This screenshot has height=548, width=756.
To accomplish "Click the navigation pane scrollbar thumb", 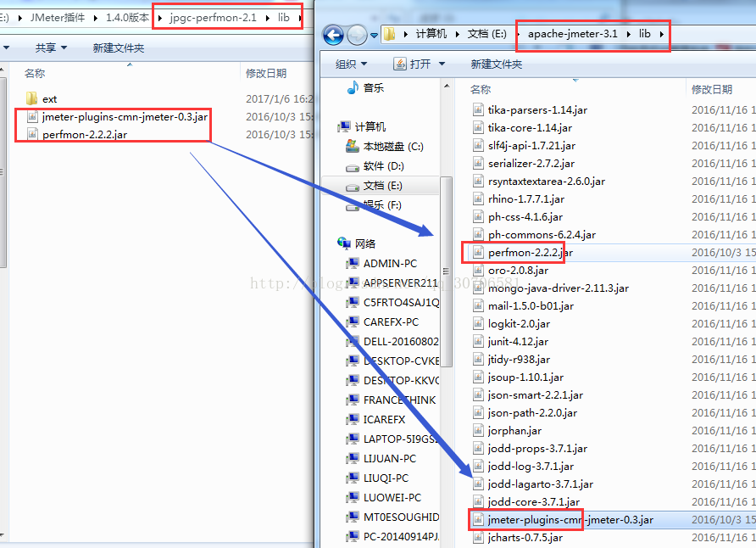I will [x=447, y=271].
